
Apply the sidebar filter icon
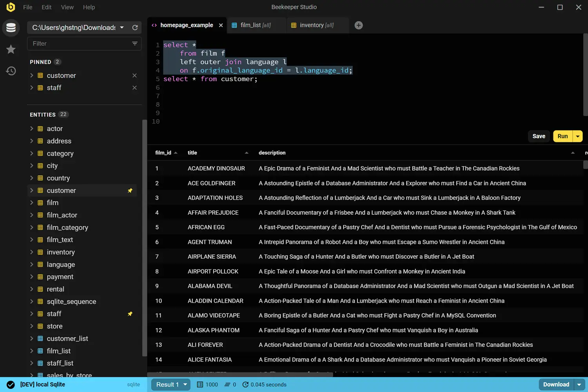coord(135,44)
